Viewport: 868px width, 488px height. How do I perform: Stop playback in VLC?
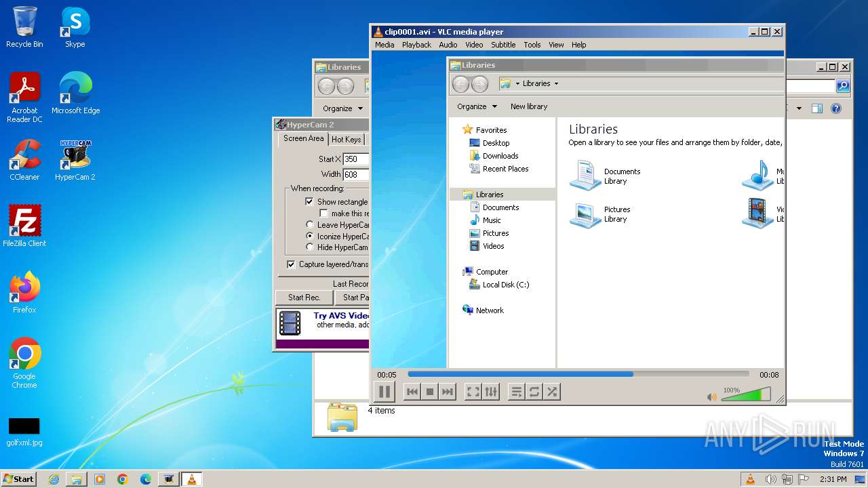[x=429, y=392]
